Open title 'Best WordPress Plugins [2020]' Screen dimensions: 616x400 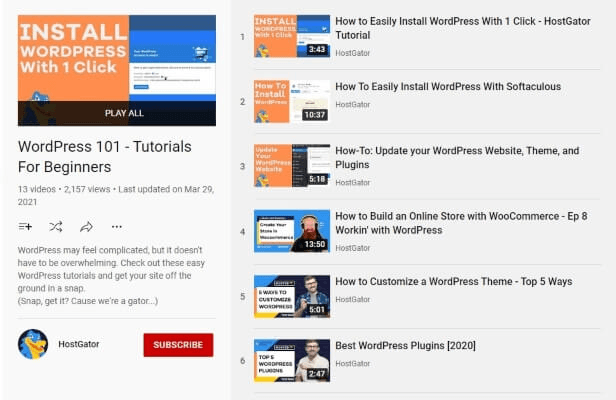coord(405,346)
